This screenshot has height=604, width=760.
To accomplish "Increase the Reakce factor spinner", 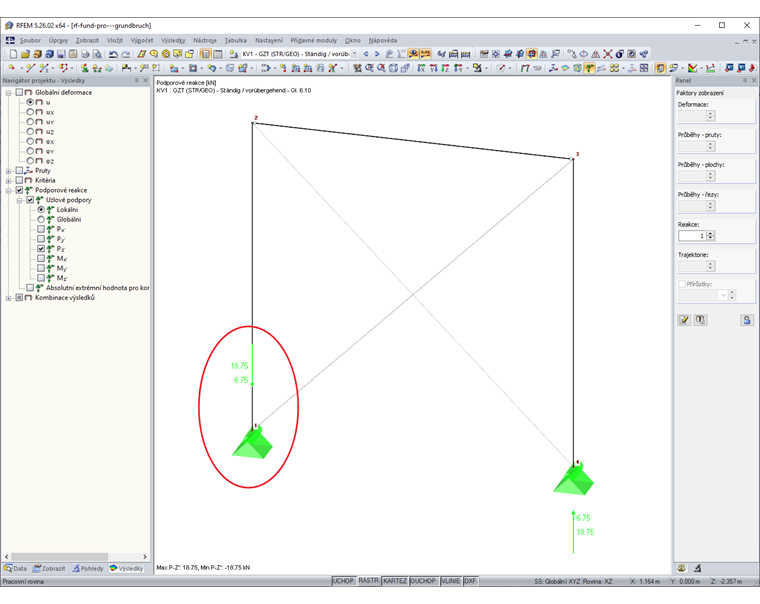I will (x=711, y=234).
